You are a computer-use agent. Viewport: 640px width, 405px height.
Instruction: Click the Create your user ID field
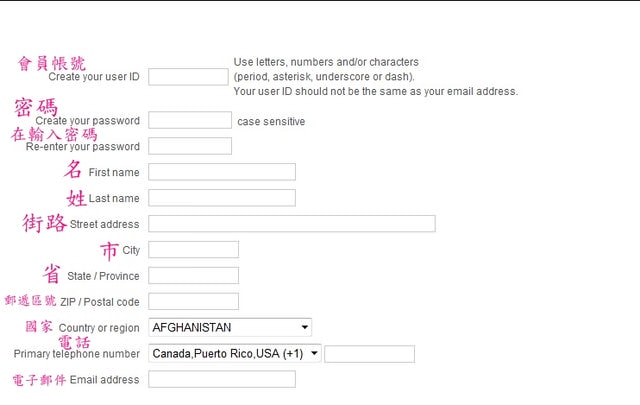[x=188, y=77]
